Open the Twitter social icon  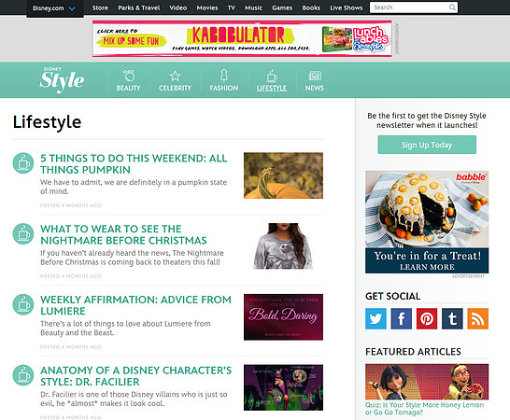pos(375,318)
